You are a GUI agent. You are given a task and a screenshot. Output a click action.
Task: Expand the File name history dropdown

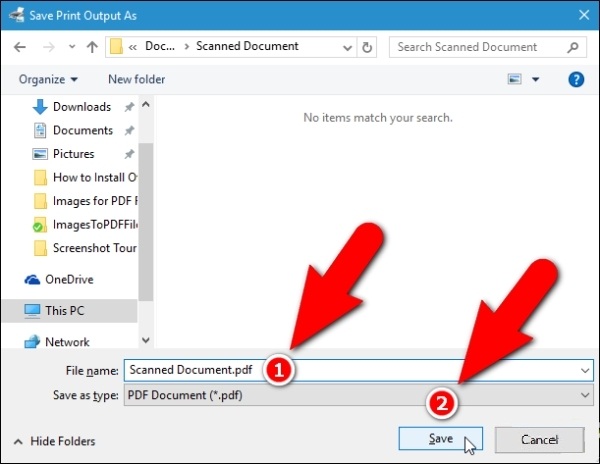[x=584, y=370]
